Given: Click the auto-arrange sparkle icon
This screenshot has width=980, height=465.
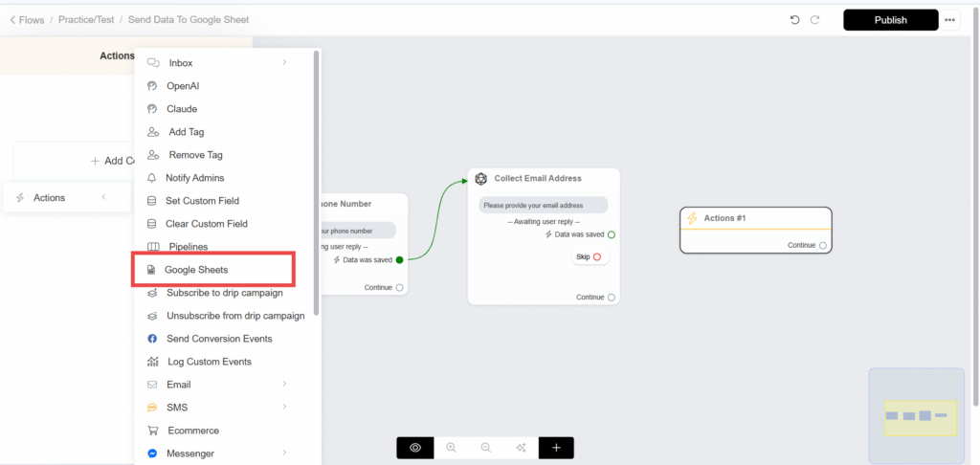Looking at the screenshot, I should point(521,447).
